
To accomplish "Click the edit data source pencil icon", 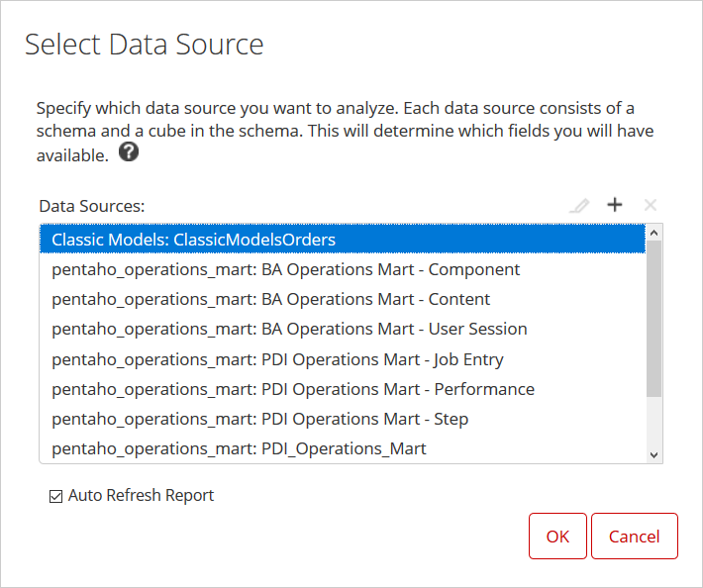I will pyautogui.click(x=580, y=205).
